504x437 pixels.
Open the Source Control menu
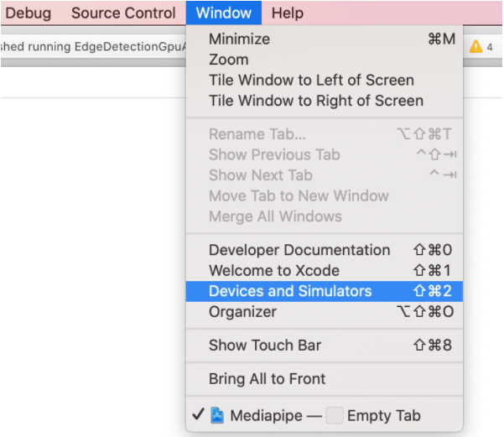(x=123, y=13)
